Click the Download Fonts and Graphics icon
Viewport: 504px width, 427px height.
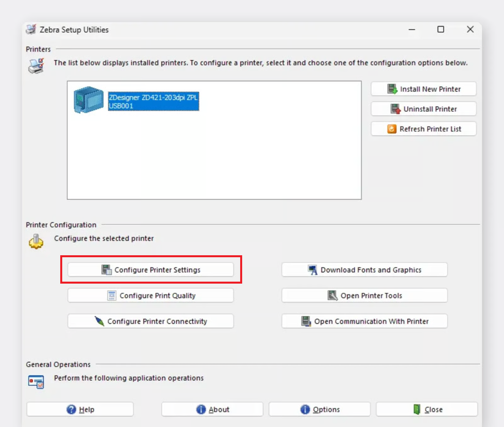tap(313, 270)
